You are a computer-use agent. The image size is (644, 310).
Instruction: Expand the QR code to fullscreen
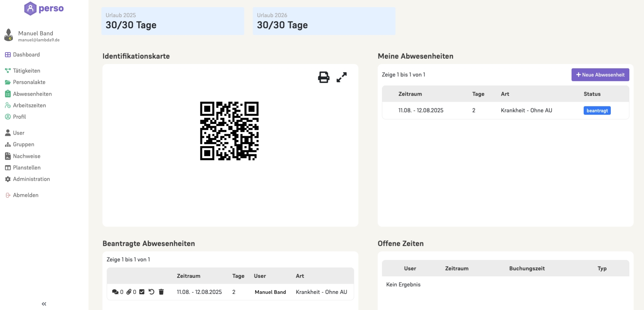tap(341, 77)
